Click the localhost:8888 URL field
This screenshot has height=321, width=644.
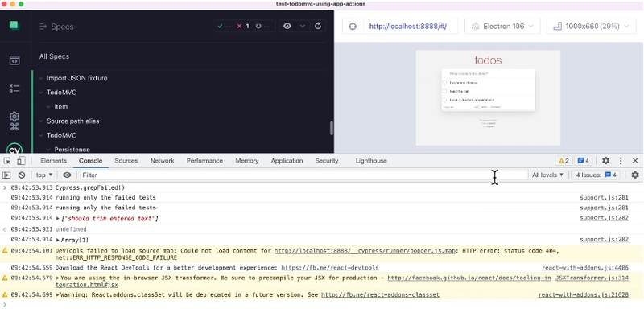408,27
